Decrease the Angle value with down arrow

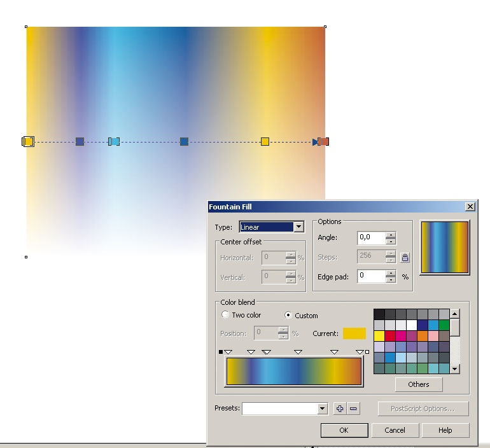tap(391, 241)
